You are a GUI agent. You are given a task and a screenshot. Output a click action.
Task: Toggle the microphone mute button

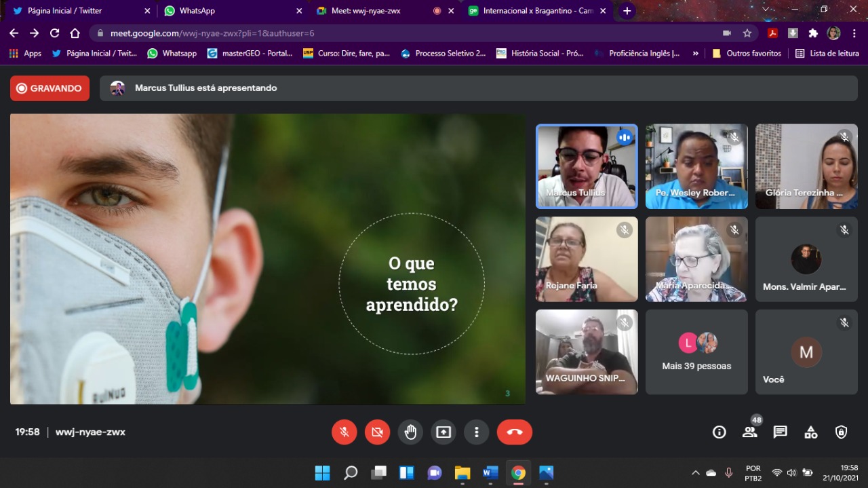tap(344, 432)
